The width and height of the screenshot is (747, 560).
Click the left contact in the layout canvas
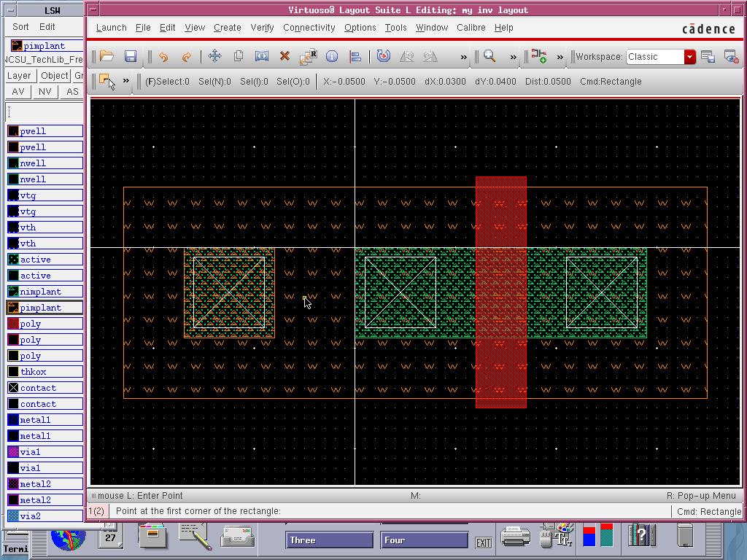tap(229, 293)
